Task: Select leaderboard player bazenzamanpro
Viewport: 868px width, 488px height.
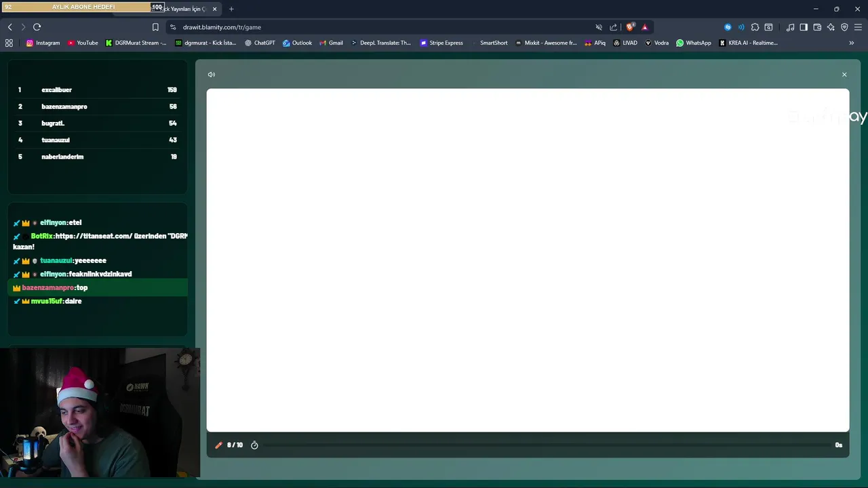Action: pos(98,106)
